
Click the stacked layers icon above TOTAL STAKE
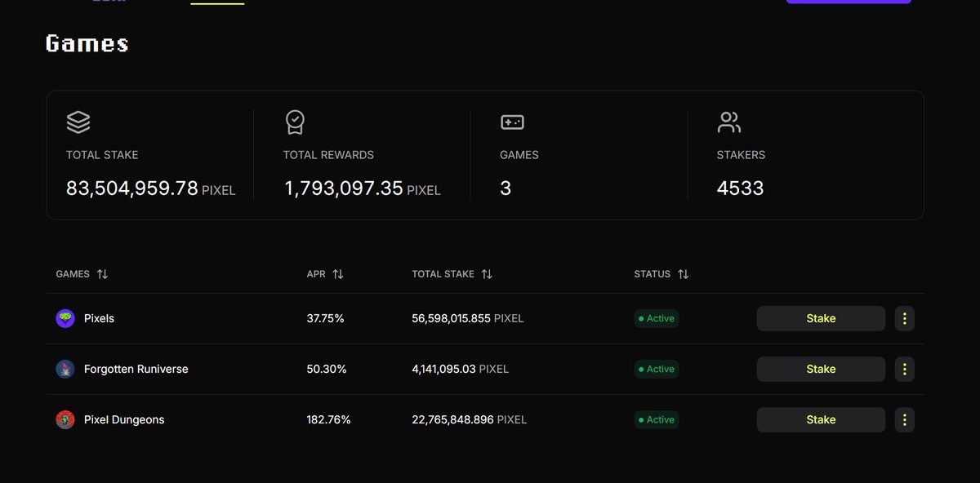point(78,122)
